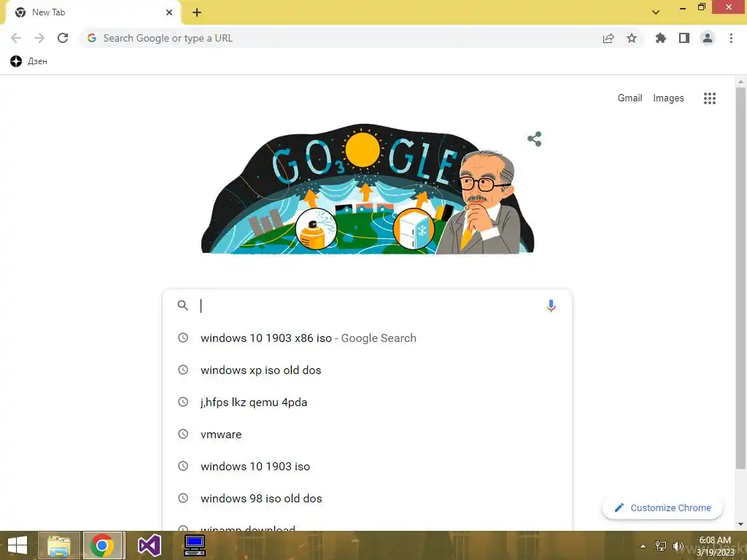This screenshot has width=747, height=560.
Task: Pick suggestion windows 98 iso old dos
Action: point(367,499)
